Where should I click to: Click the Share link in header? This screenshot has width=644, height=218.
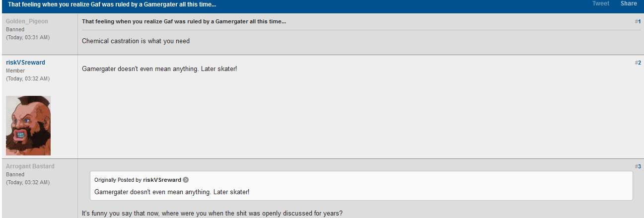[629, 3]
